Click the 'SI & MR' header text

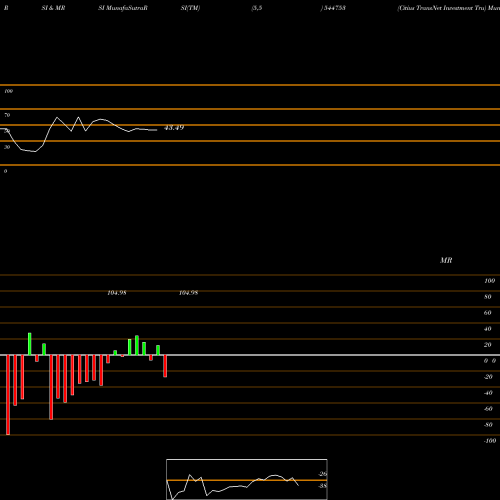click(x=53, y=8)
